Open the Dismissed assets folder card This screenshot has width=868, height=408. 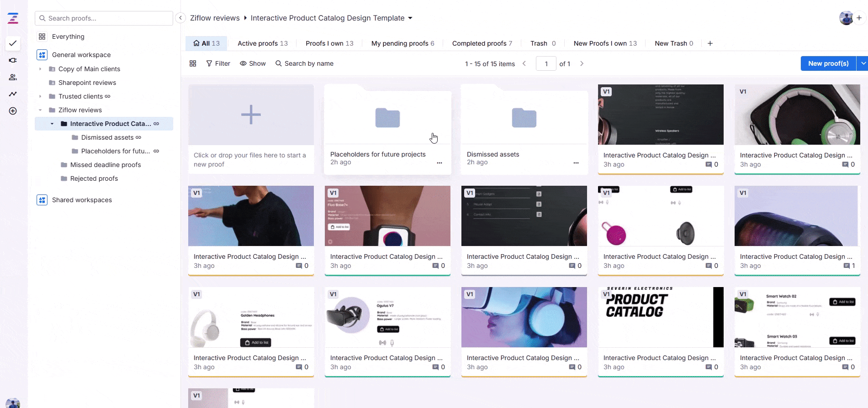524,129
